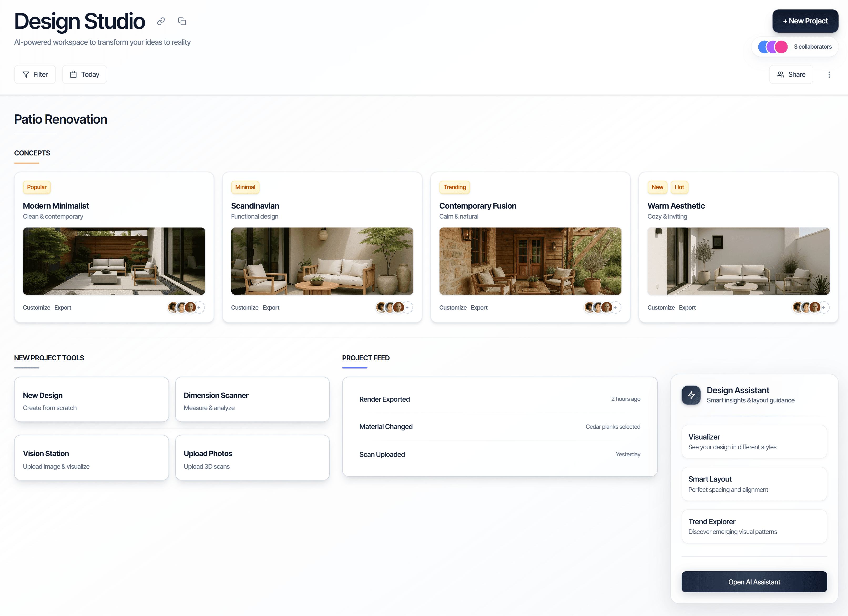The width and height of the screenshot is (848, 616).
Task: Click the Modern Minimalist concept image
Action: [x=114, y=261]
